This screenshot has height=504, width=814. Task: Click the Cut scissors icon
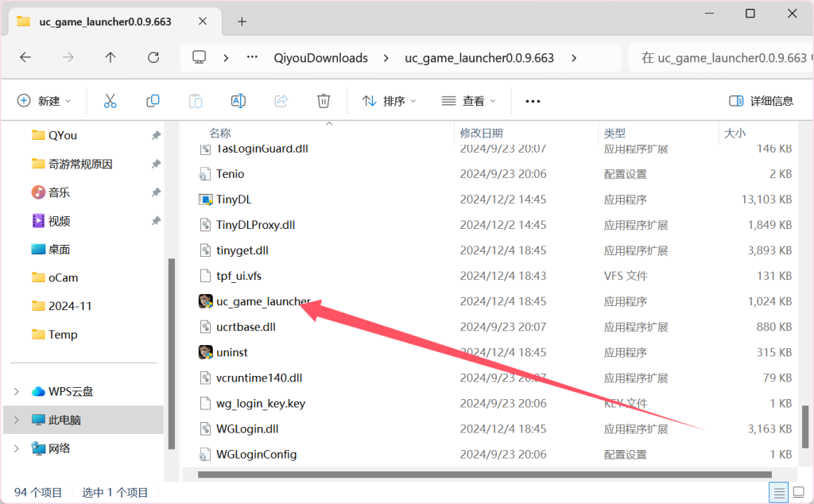110,101
